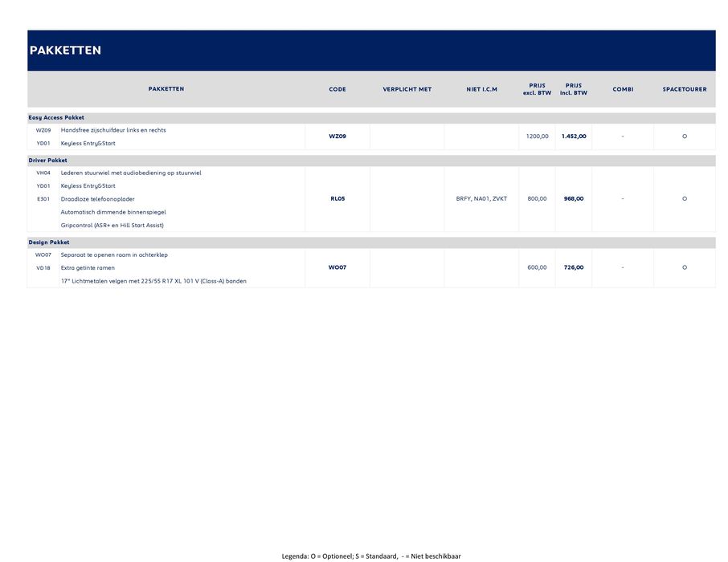The height and width of the screenshot is (562, 728).
Task: Select the BRFY, NA01, ZVKT exclusion cell
Action: (x=481, y=198)
